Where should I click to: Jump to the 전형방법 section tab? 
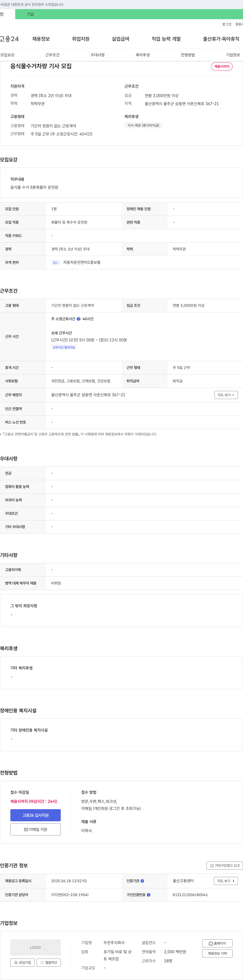(188, 55)
